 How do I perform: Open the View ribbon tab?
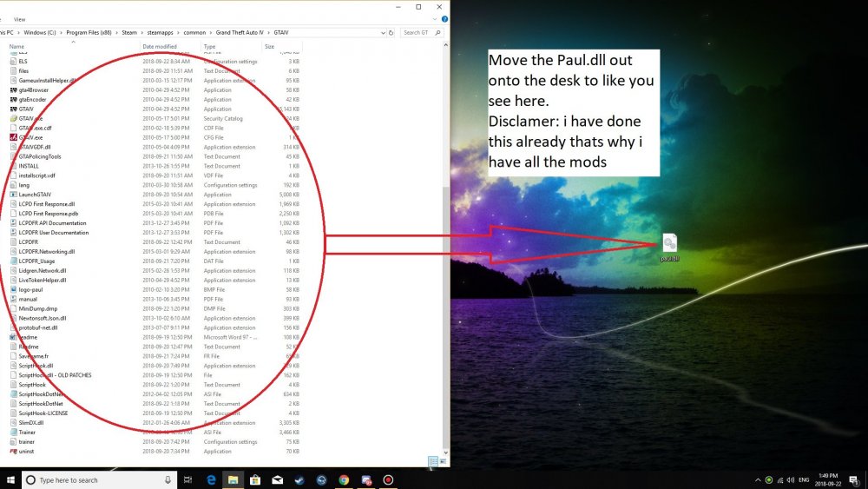tap(19, 19)
